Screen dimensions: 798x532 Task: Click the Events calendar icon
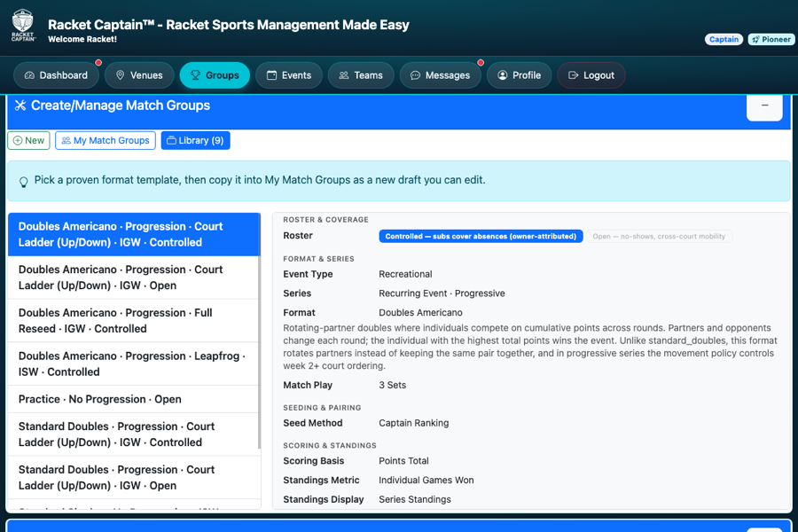coord(272,75)
